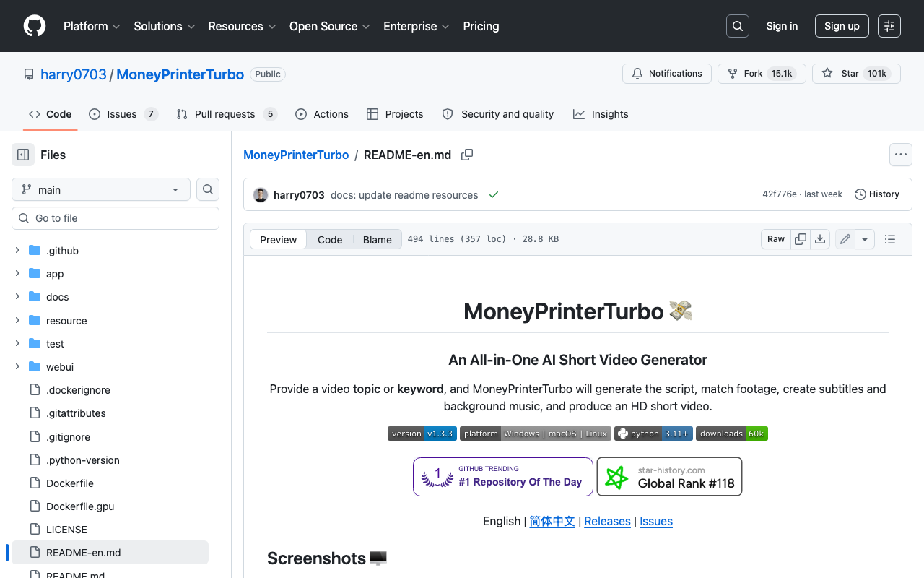924x578 pixels.
Task: Click the Sign in link
Action: pos(783,26)
